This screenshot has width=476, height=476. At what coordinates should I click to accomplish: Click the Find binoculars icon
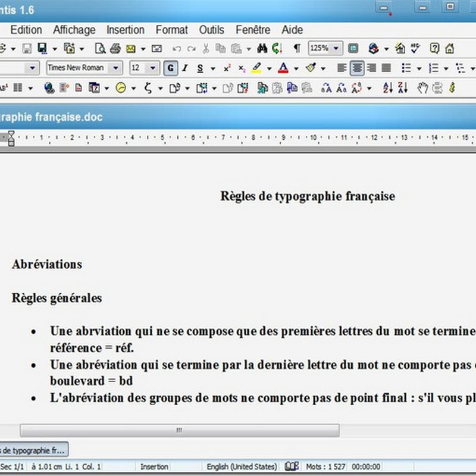coord(262,48)
